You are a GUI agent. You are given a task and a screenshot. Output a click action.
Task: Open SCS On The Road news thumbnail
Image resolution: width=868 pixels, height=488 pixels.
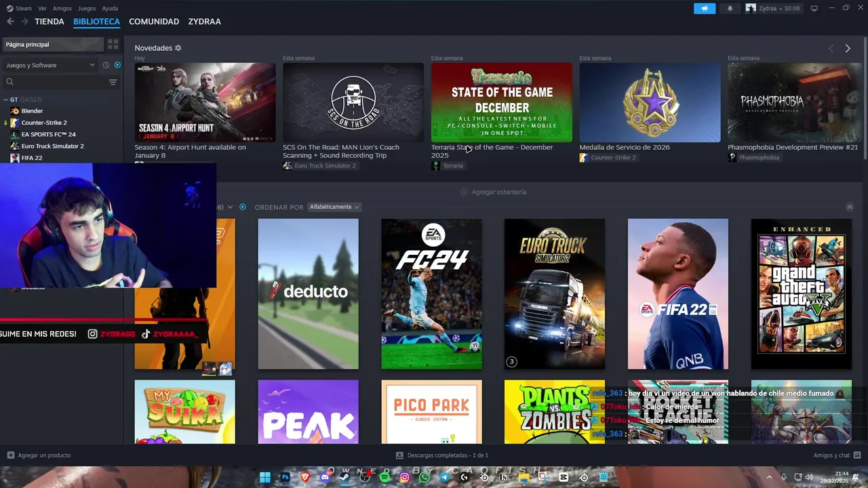(x=353, y=102)
